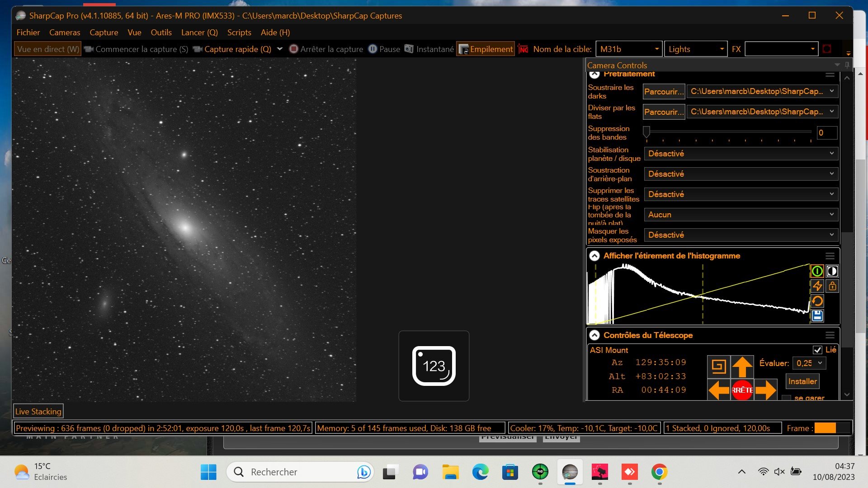Collapse the Contrôles du Télescope section
Image resolution: width=868 pixels, height=488 pixels.
(594, 335)
